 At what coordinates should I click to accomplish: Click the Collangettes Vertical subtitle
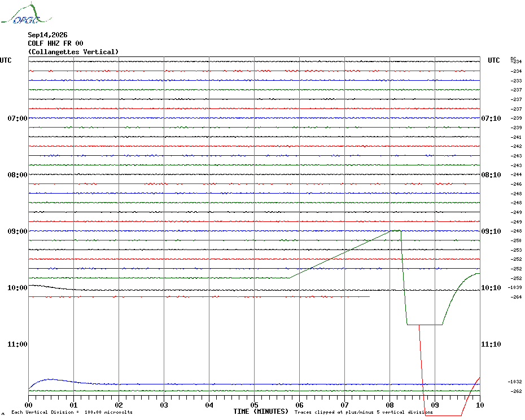[73, 52]
